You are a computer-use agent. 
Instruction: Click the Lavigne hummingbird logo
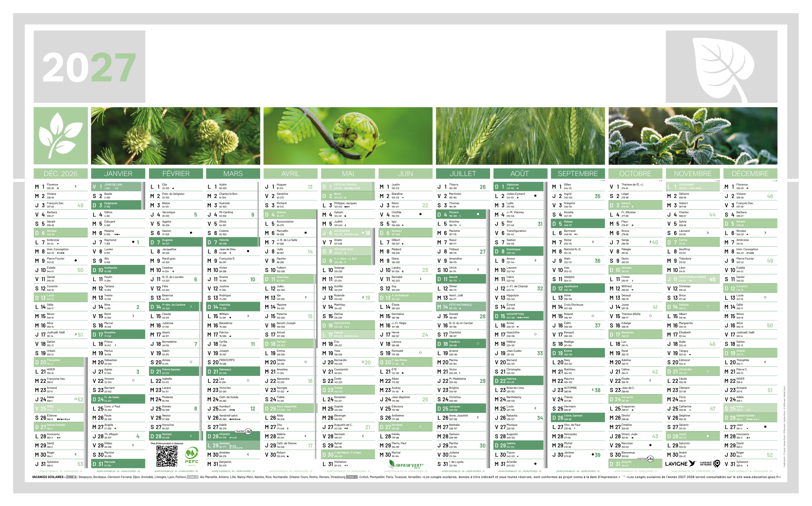tap(692, 463)
